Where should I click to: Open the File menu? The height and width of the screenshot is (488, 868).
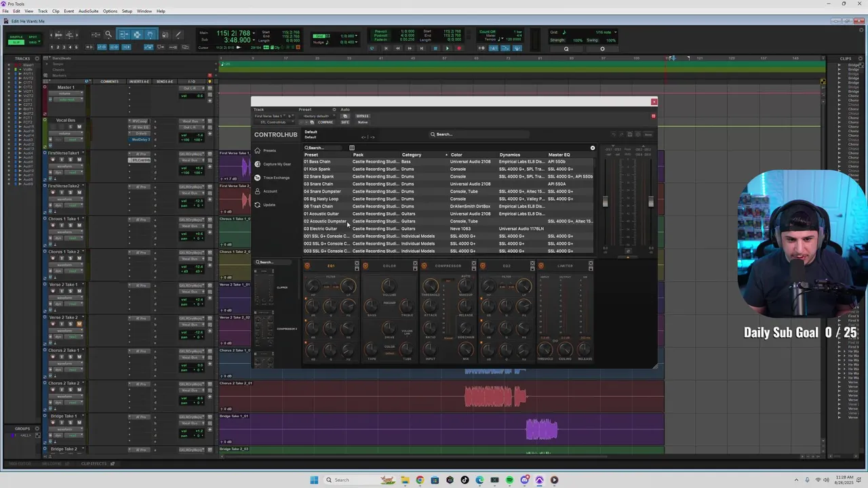[x=5, y=11]
